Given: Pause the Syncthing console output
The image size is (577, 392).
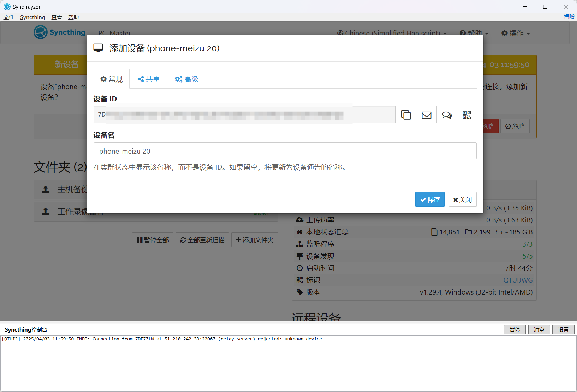Looking at the screenshot, I should pos(514,329).
